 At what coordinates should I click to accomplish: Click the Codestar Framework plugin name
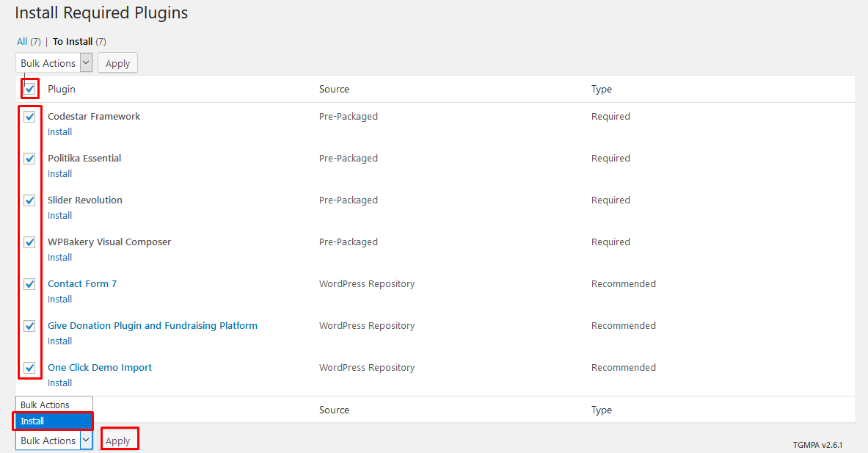(94, 116)
